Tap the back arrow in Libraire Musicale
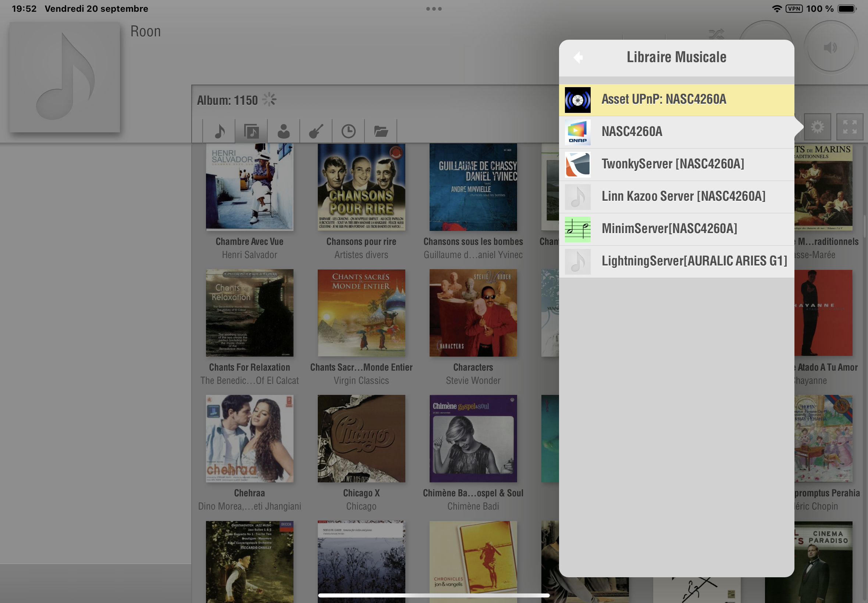 point(578,57)
